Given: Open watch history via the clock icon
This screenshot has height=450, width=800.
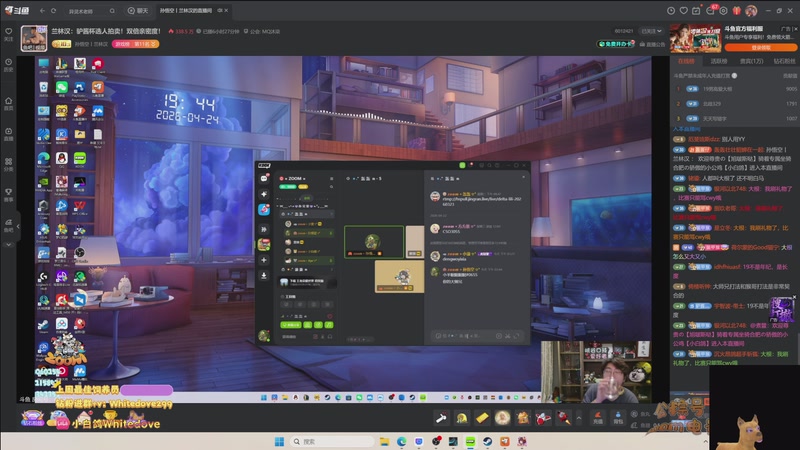Looking at the screenshot, I should click(x=671, y=11).
